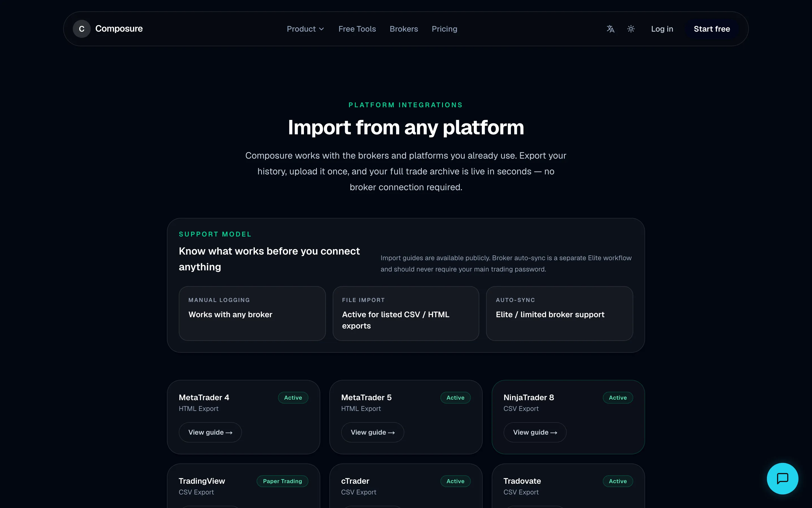Click 'Active for listed CSV / HTML exports' text
This screenshot has height=508, width=812.
(396, 320)
